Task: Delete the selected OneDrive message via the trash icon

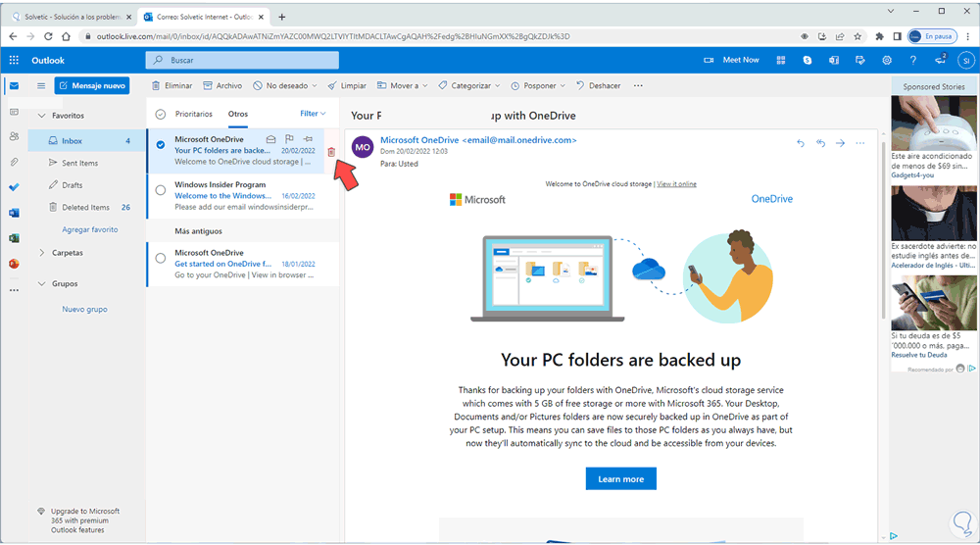Action: (x=331, y=152)
